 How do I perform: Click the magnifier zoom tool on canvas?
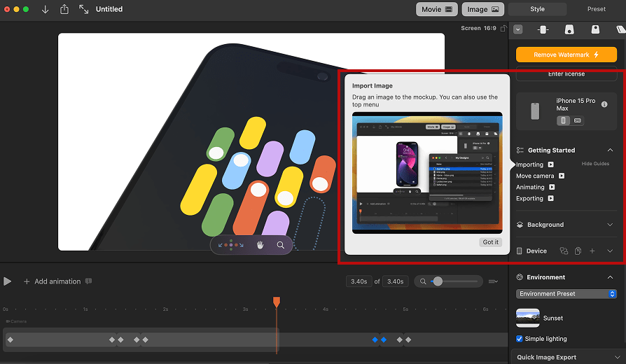coord(280,245)
